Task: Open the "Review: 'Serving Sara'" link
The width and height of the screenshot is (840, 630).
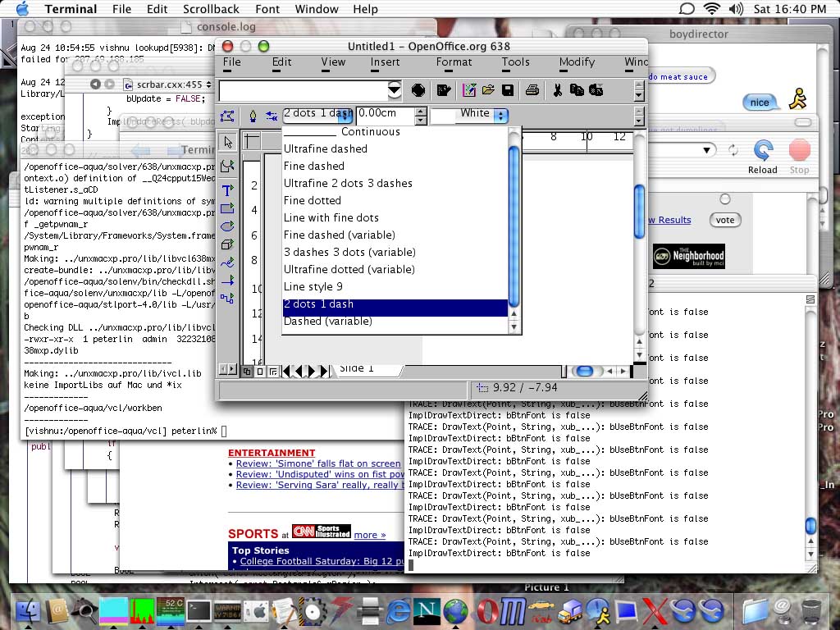Action: (x=320, y=485)
